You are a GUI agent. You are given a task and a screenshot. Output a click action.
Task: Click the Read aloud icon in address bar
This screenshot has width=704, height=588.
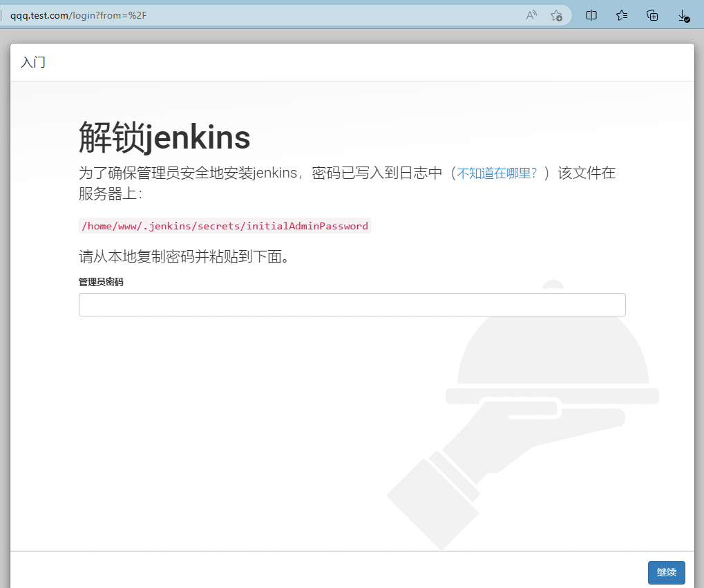point(531,15)
